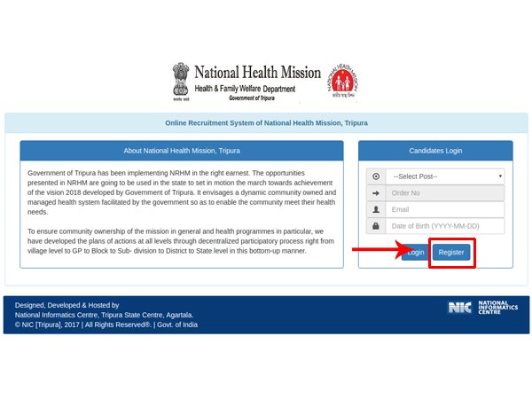This screenshot has height=399, width=532.
Task: Click the National Health Mission round logo
Action: pyautogui.click(x=342, y=81)
